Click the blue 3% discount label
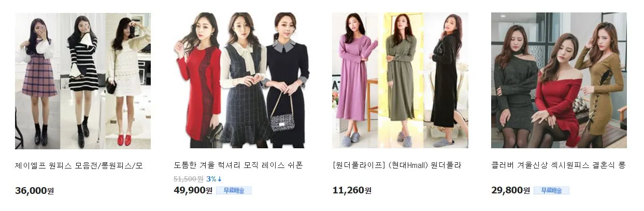This screenshot has width=644, height=211. pyautogui.click(x=211, y=179)
